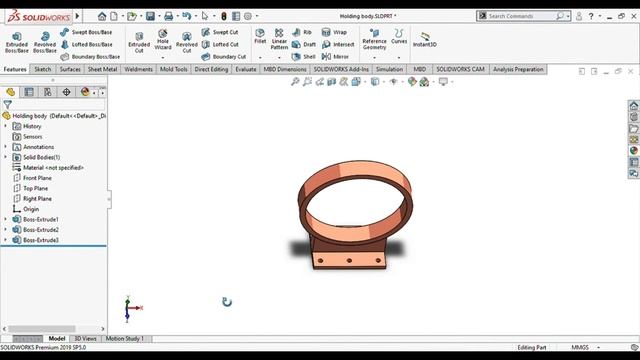Click the Zoom to Fit view icon

click(295, 82)
